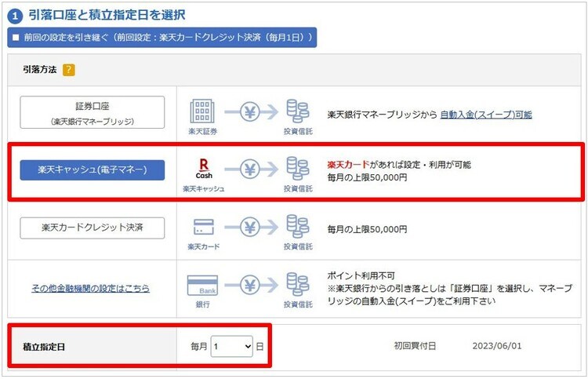The height and width of the screenshot is (379, 588).
Task: Click the yen arrow icon in 証券口座 row
Action: 251,111
